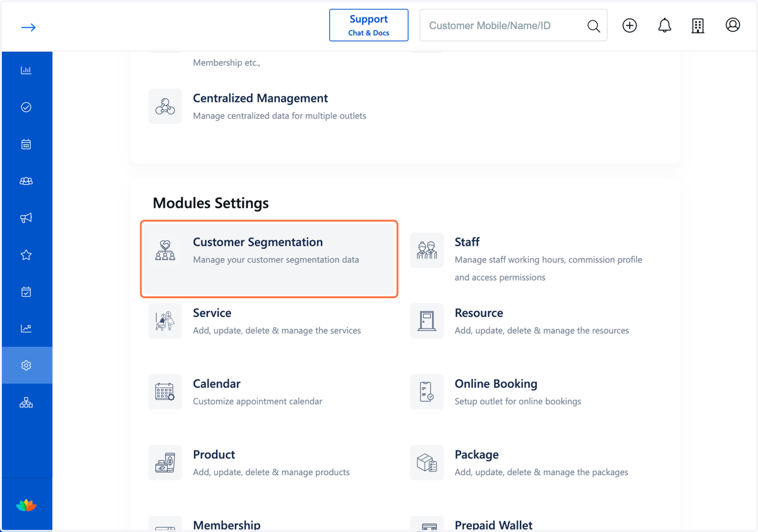Expand the sidebar with the arrow icon
This screenshot has height=532, width=758.
point(28,27)
